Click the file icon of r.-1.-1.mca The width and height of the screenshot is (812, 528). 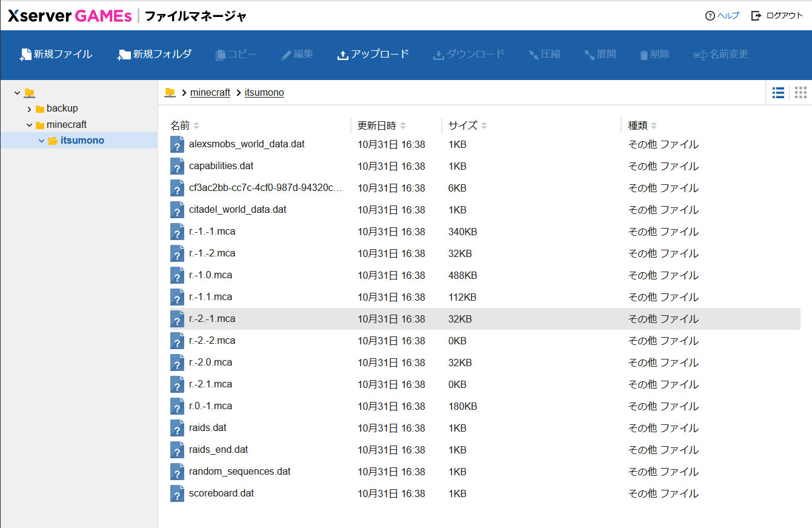tap(177, 232)
